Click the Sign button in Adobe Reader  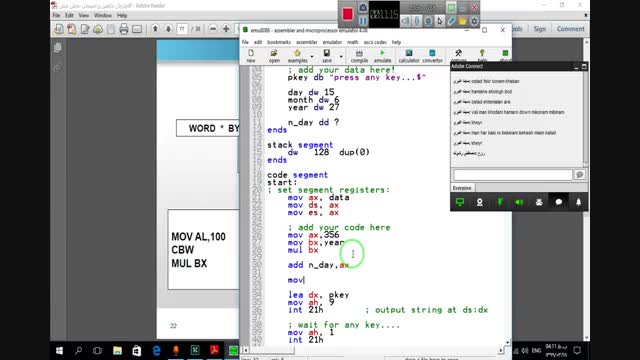(539, 29)
